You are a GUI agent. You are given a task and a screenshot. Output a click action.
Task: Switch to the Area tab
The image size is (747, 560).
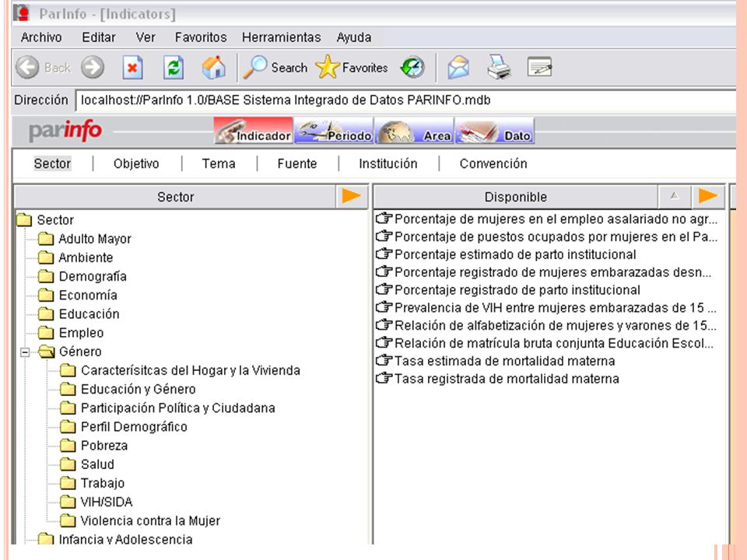pos(414,131)
